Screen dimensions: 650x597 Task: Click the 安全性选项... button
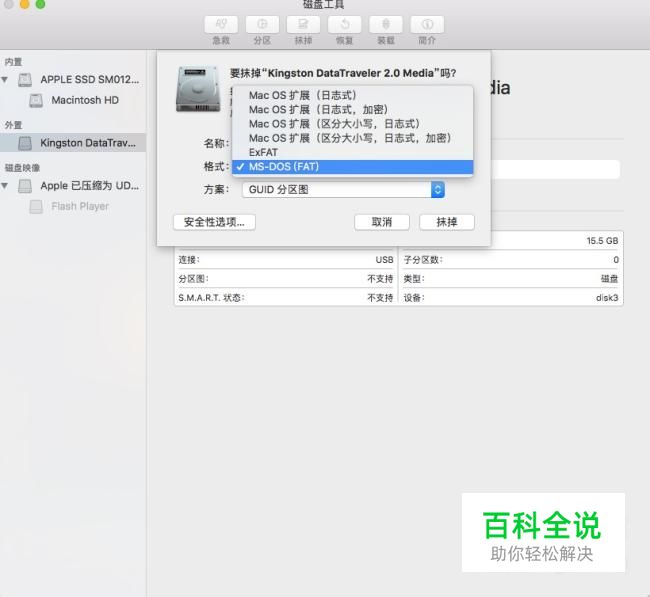(214, 222)
